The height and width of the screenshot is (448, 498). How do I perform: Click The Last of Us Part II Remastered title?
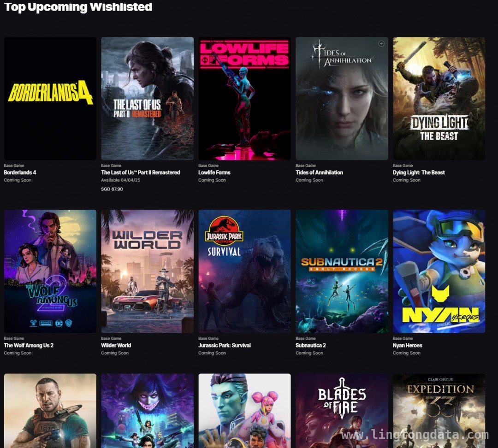tap(140, 172)
